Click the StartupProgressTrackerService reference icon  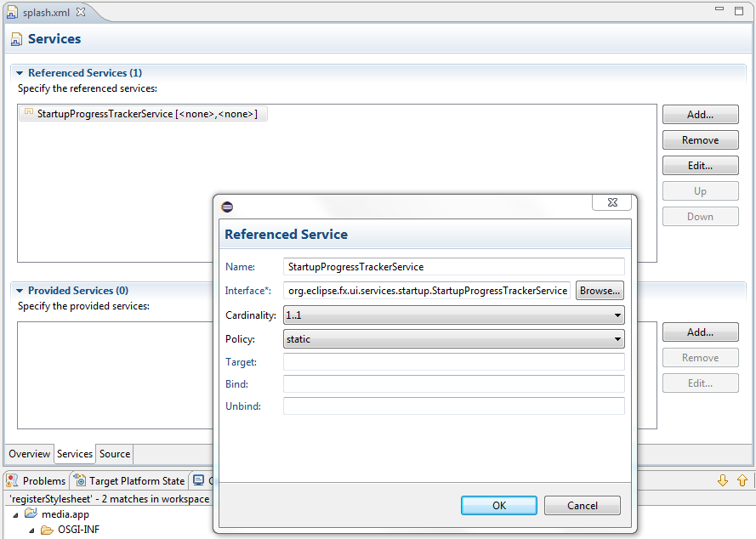click(x=29, y=112)
